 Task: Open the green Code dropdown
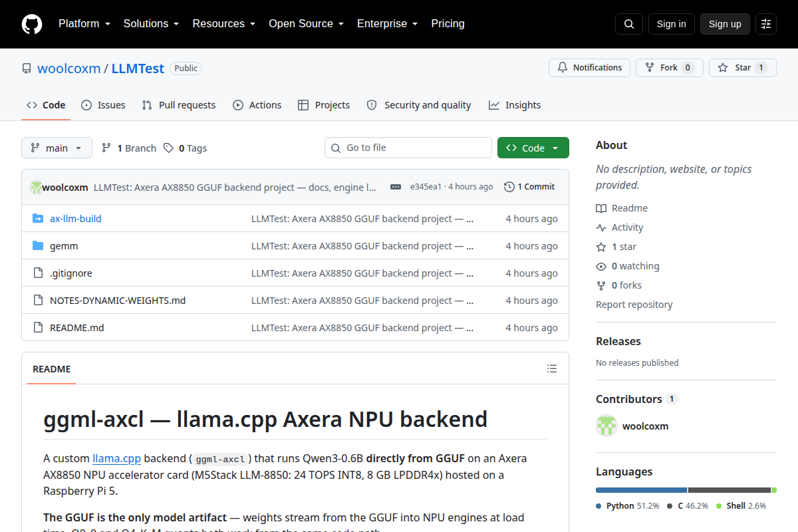(x=533, y=148)
